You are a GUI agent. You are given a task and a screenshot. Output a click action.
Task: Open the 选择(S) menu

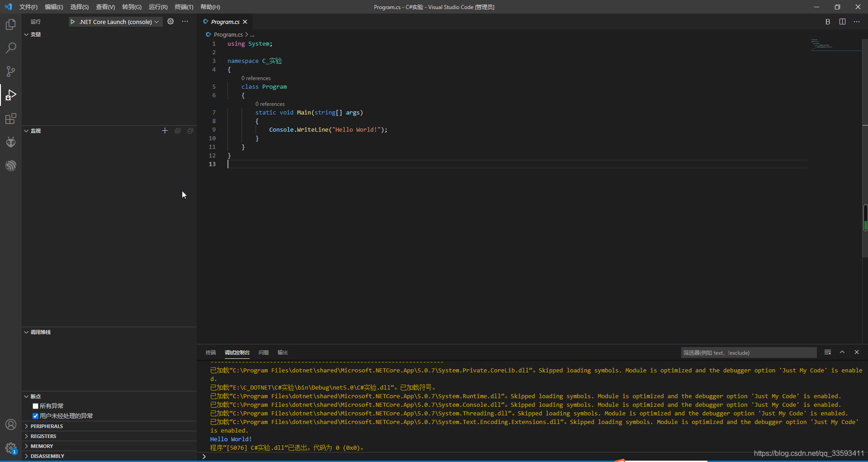coord(80,7)
